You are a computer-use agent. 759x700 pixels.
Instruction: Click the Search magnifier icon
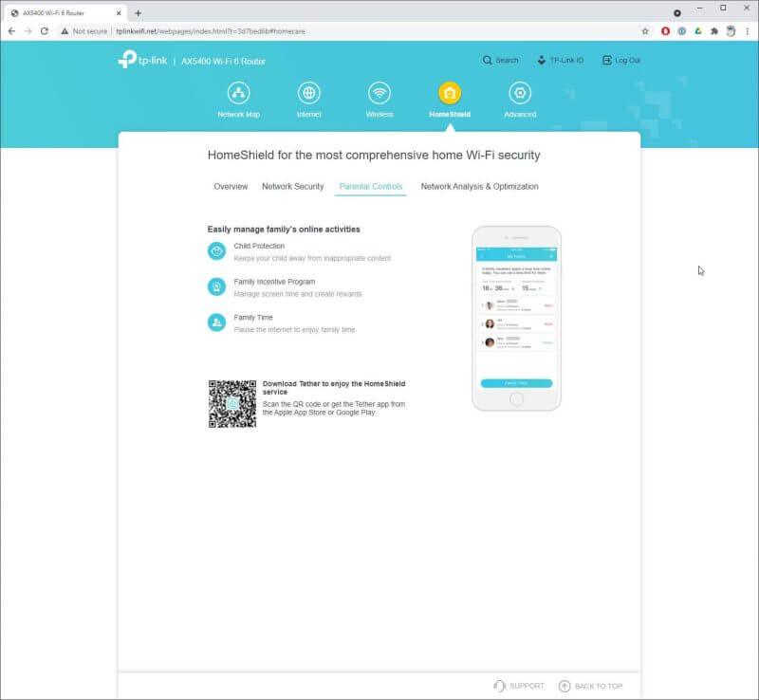click(x=487, y=60)
